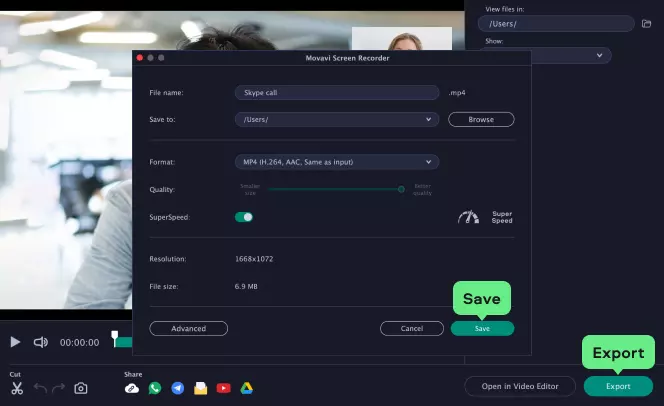Open folder icon next to View files in
Screen dimensions: 664x406
646,24
